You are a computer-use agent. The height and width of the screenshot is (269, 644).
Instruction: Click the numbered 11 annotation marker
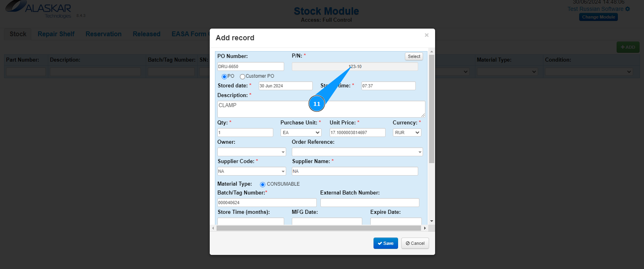tap(317, 104)
